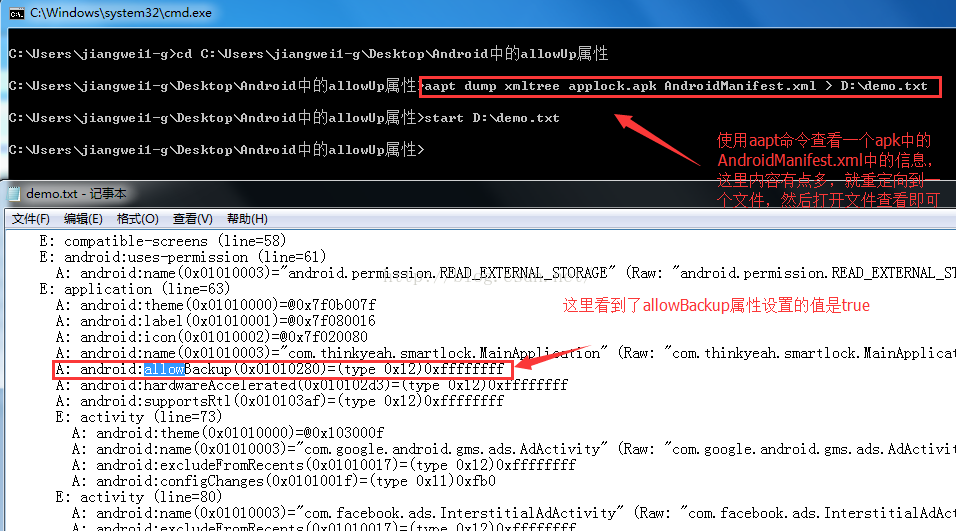Viewport: 956px width, 531px height.
Task: Click the highlighted 'allow' selection in allowBackup
Action: 164,369
